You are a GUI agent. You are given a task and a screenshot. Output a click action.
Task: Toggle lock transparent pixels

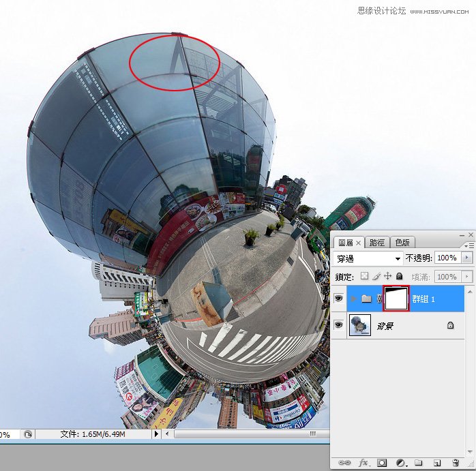click(x=363, y=276)
